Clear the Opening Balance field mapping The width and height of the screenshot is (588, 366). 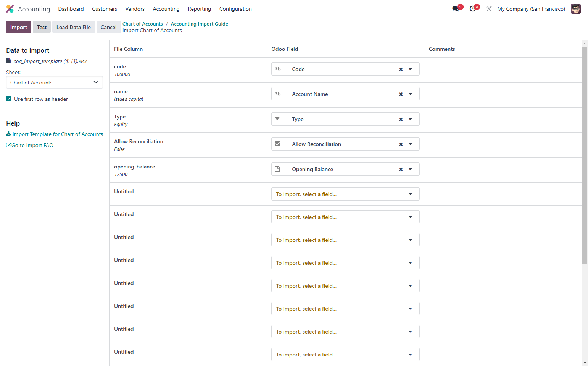tap(401, 169)
